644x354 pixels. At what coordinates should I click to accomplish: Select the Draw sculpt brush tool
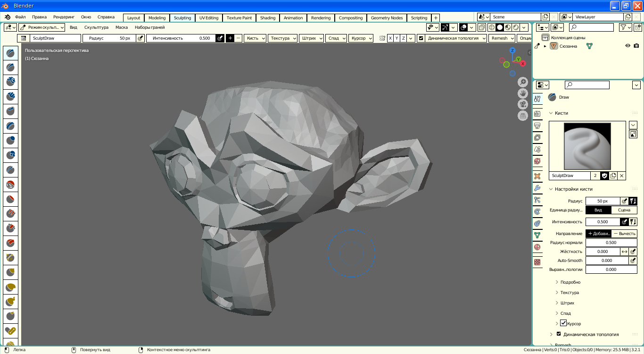pyautogui.click(x=10, y=53)
